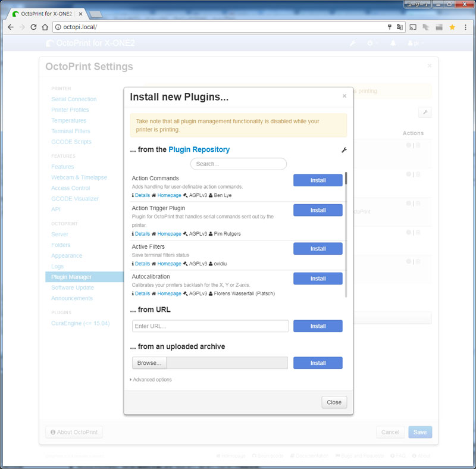This screenshot has height=469, width=476.
Task: Open a new browser tab
Action: pyautogui.click(x=96, y=14)
